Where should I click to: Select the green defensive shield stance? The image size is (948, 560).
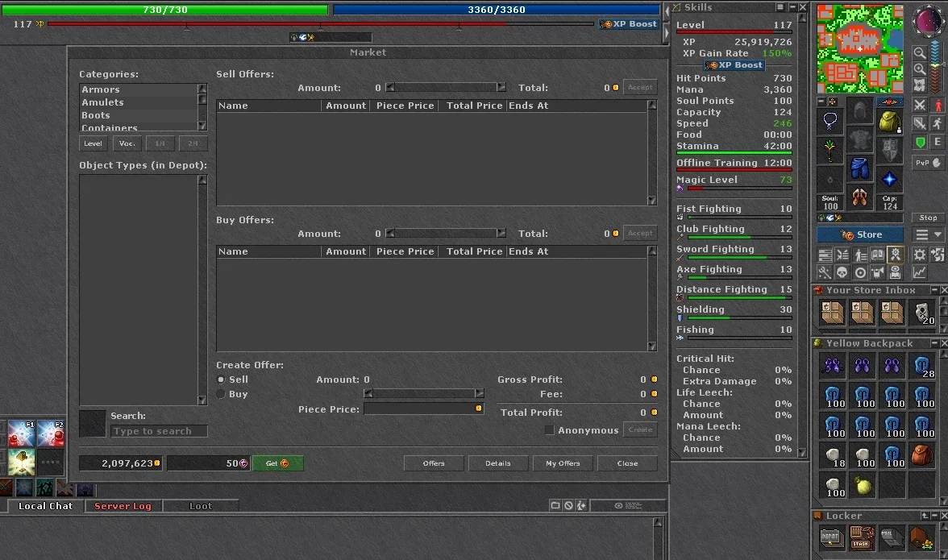[x=920, y=143]
